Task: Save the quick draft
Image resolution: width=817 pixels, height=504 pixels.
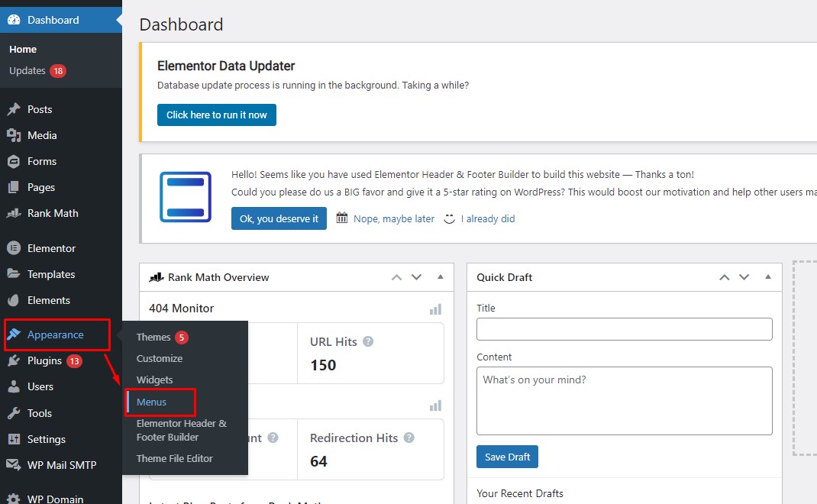Action: click(x=507, y=457)
